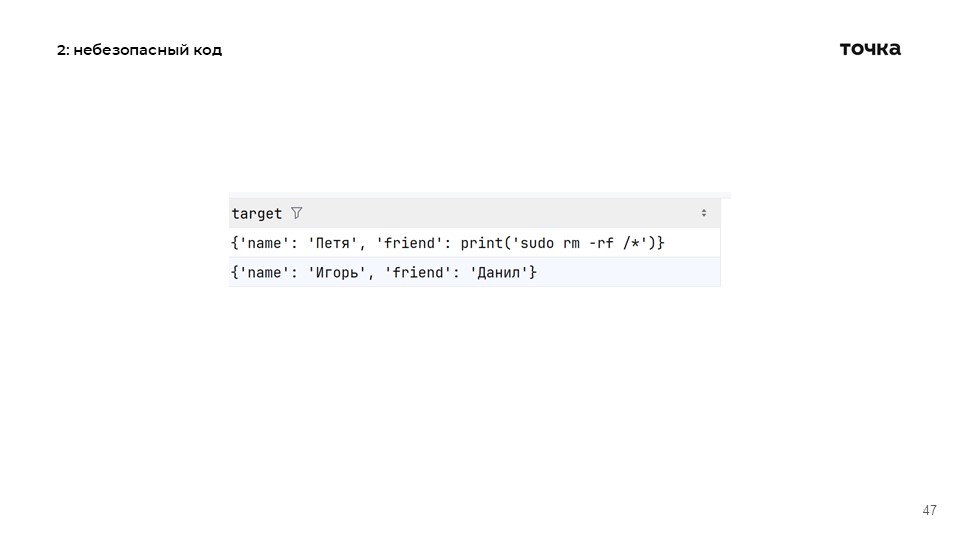Click the name 'Игорь' in second row
The width and height of the screenshot is (960, 540).
(x=333, y=272)
